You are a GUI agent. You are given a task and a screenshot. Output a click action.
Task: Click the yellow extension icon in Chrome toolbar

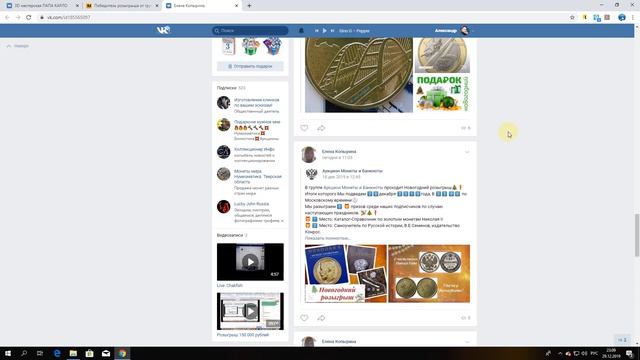tap(585, 18)
